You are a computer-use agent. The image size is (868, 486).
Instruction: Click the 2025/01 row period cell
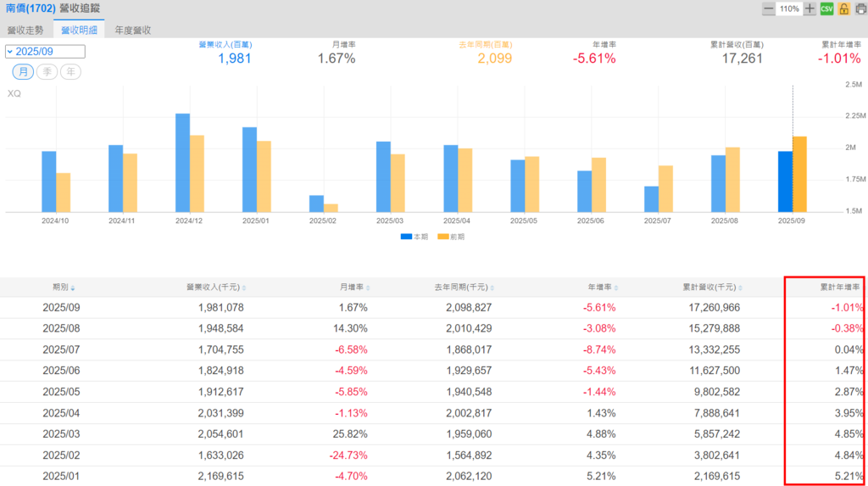pyautogui.click(x=61, y=476)
